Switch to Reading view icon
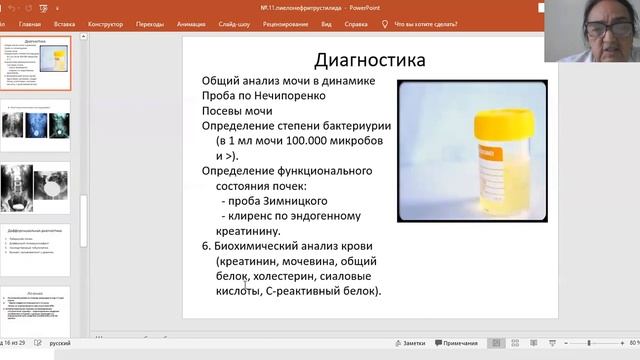The height and width of the screenshot is (360, 640). (x=533, y=343)
